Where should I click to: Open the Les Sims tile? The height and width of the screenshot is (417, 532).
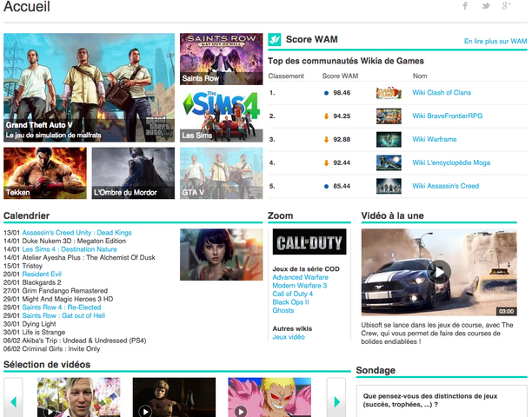click(221, 116)
